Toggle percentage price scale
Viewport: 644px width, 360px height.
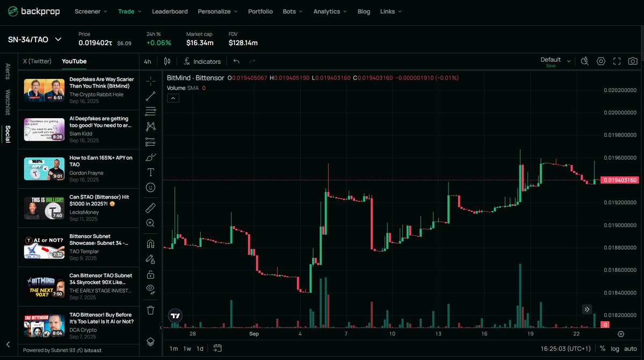[x=603, y=349]
